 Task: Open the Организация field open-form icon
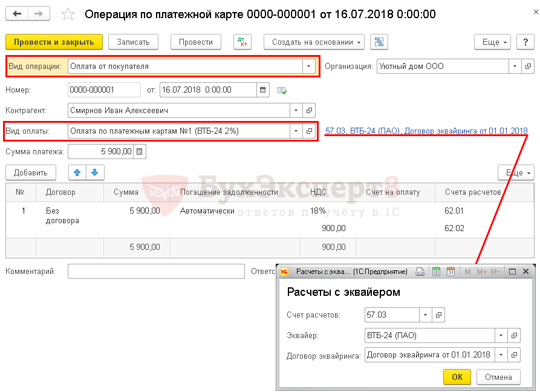tap(527, 67)
